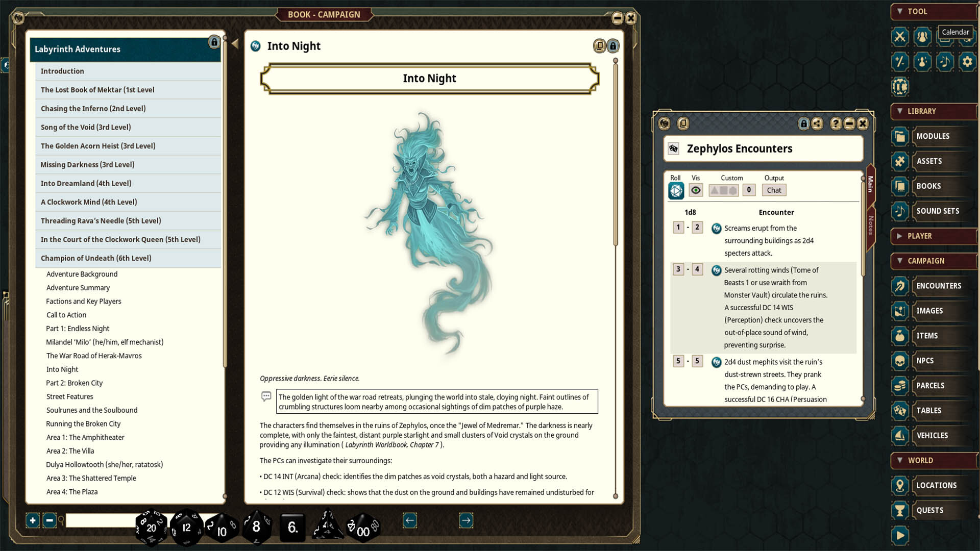The width and height of the screenshot is (980, 551).
Task: Open the Images panel icon
Action: pos(900,311)
